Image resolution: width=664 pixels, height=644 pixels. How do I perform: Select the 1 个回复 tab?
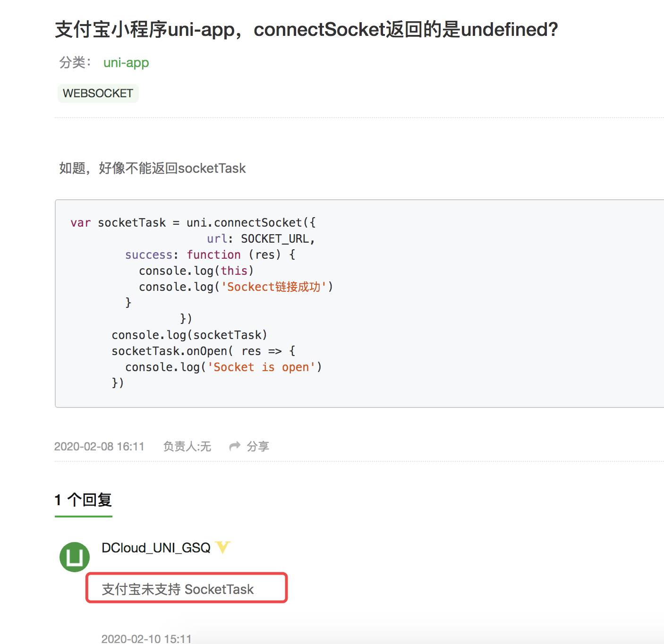pyautogui.click(x=83, y=500)
